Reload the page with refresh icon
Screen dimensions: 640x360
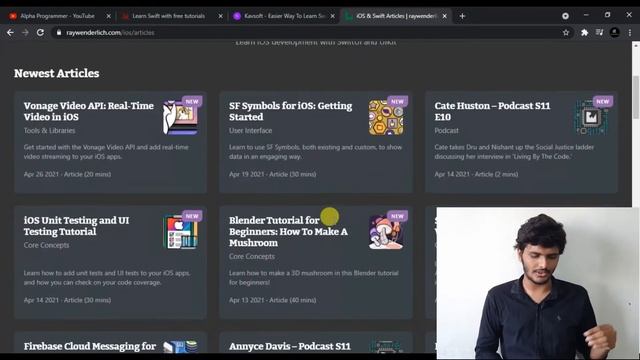coord(40,32)
